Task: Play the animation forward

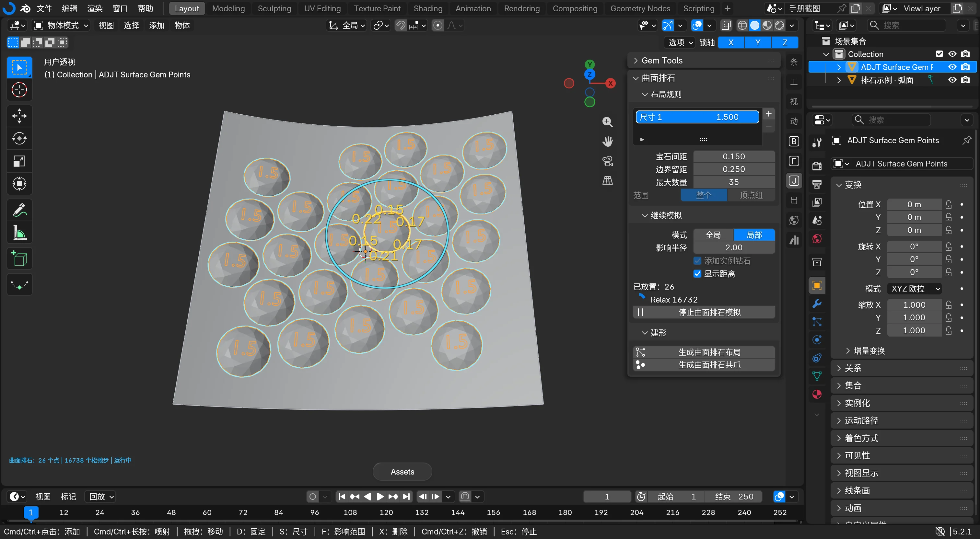Action: tap(380, 496)
